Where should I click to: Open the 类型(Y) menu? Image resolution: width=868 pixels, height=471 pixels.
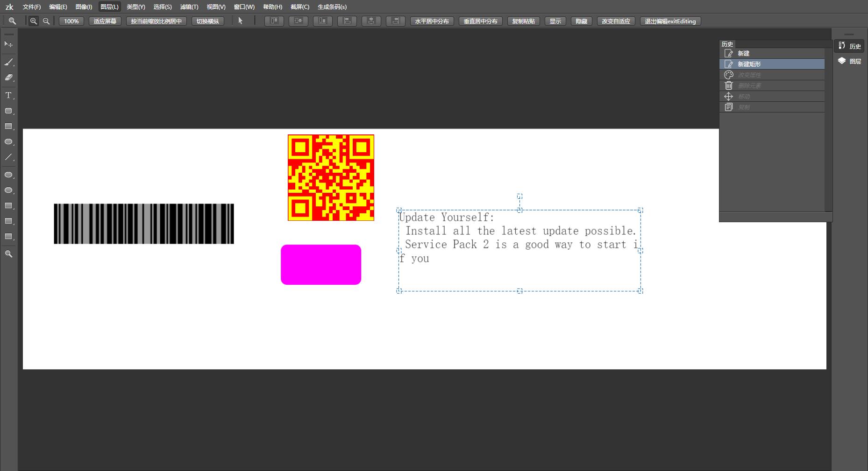click(136, 7)
